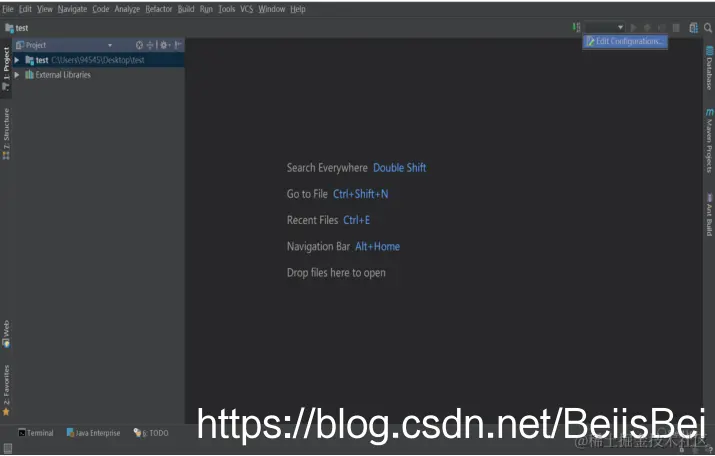Open the Edit menu
Viewport: 715px width, 456px height.
coord(25,9)
